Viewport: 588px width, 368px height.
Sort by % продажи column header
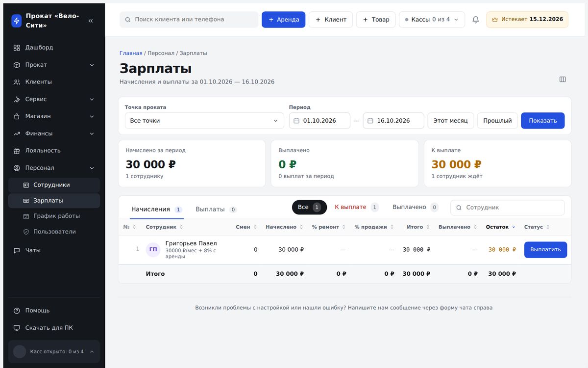[x=374, y=227]
